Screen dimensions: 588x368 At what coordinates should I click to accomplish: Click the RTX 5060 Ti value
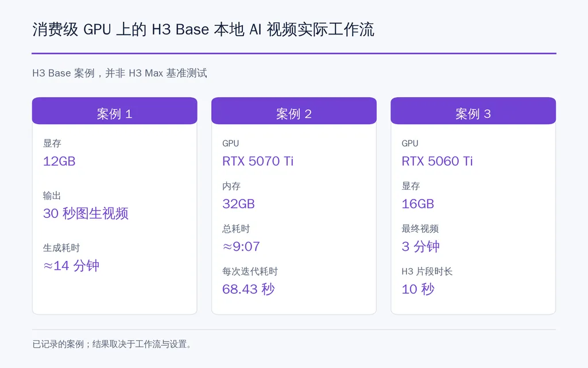click(x=437, y=161)
